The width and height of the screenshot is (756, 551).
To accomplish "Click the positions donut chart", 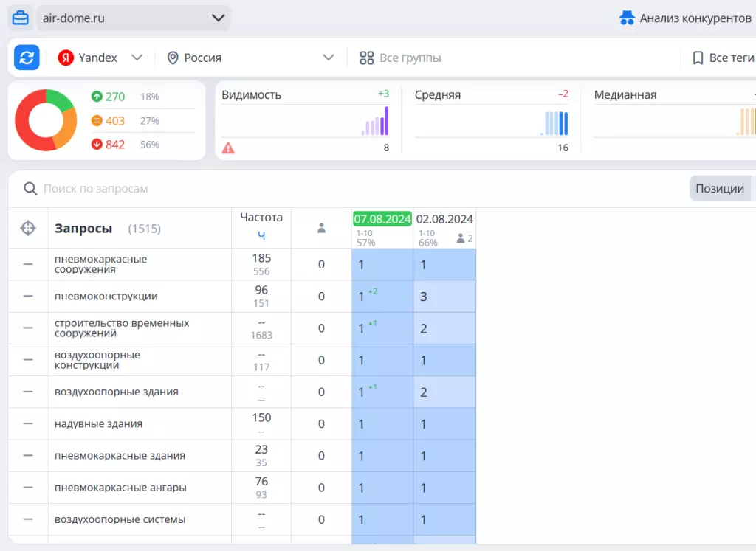I will pos(46,120).
